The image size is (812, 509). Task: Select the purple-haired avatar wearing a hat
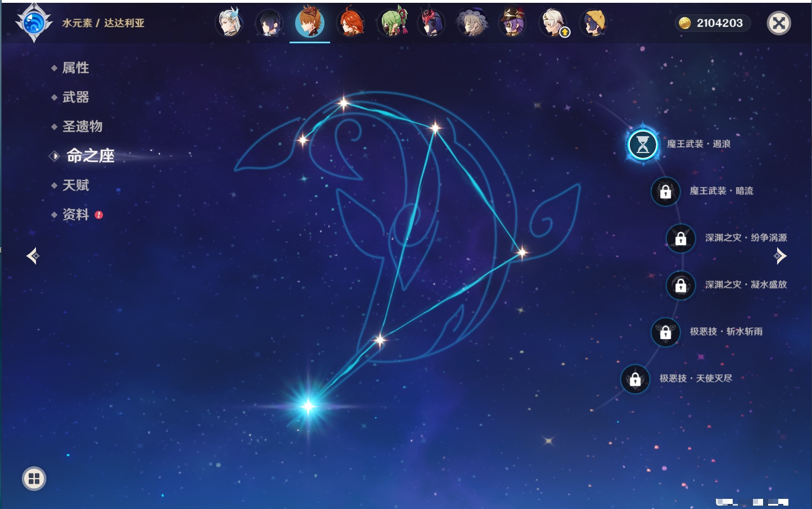[x=512, y=23]
